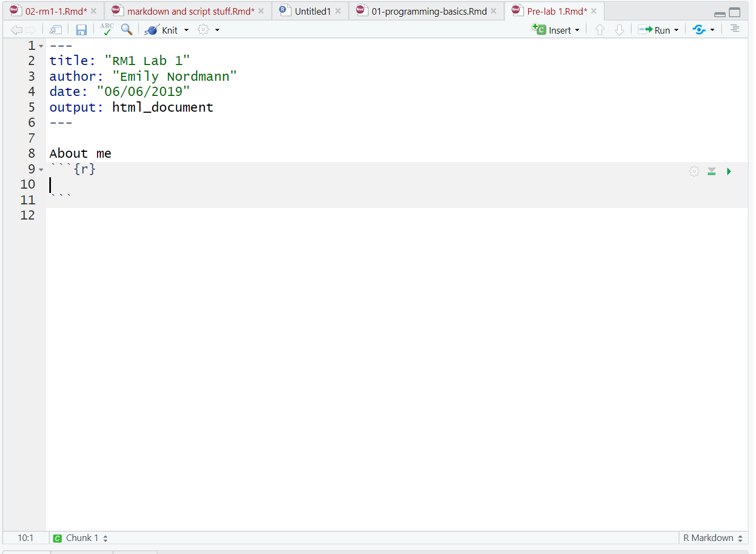This screenshot has width=756, height=554.
Task: Show document in new window
Action: click(55, 30)
